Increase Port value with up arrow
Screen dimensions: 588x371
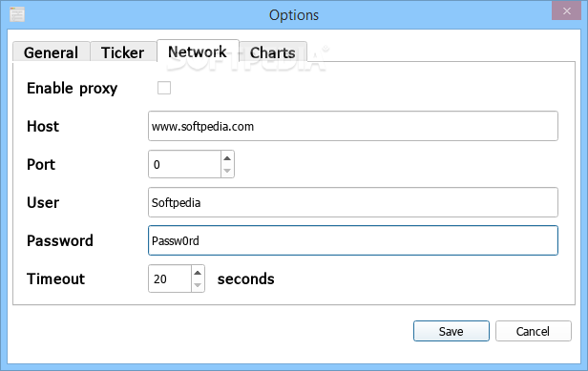(x=227, y=157)
